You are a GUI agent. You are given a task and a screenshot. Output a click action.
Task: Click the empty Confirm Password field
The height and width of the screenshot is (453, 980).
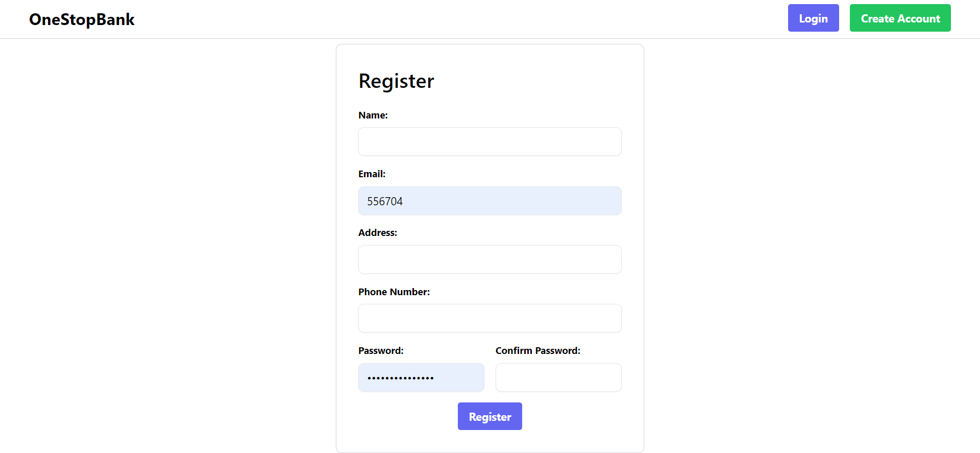(558, 377)
